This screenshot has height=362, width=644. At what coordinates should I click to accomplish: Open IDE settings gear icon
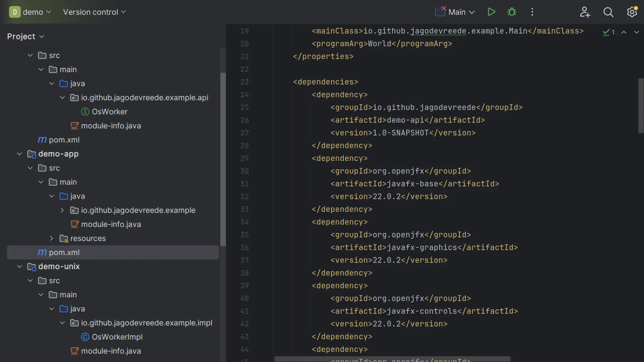(632, 12)
